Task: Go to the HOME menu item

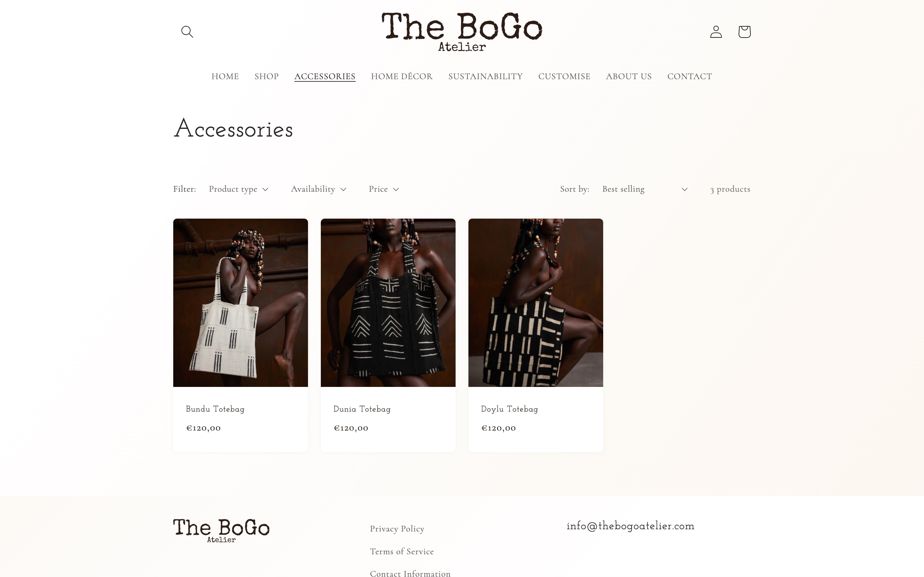Action: 225,76
